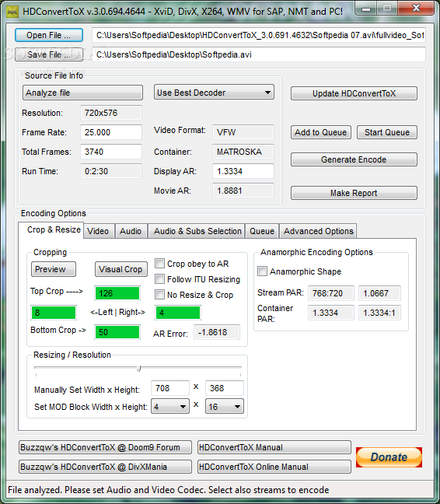Click the green Left crop field

coord(54,313)
